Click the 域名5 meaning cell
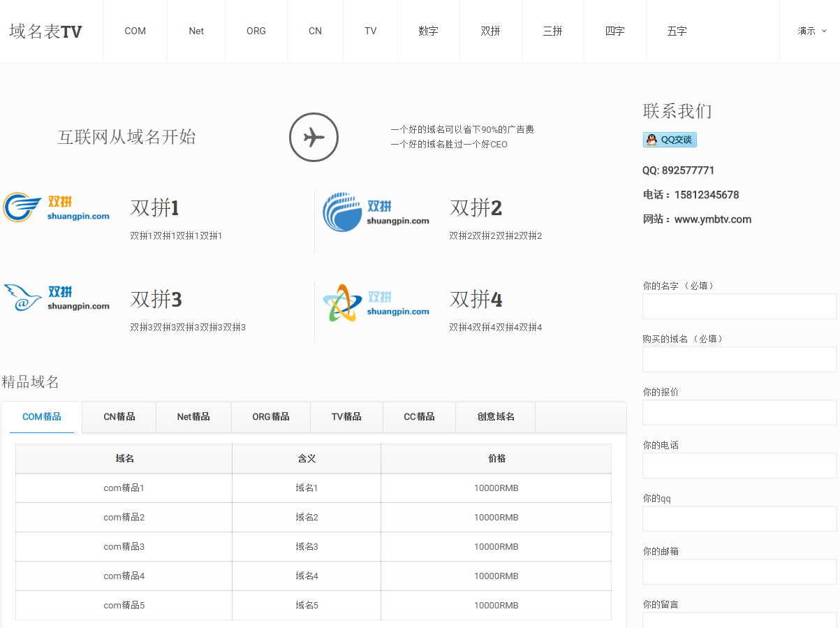840x628 pixels. [x=307, y=606]
